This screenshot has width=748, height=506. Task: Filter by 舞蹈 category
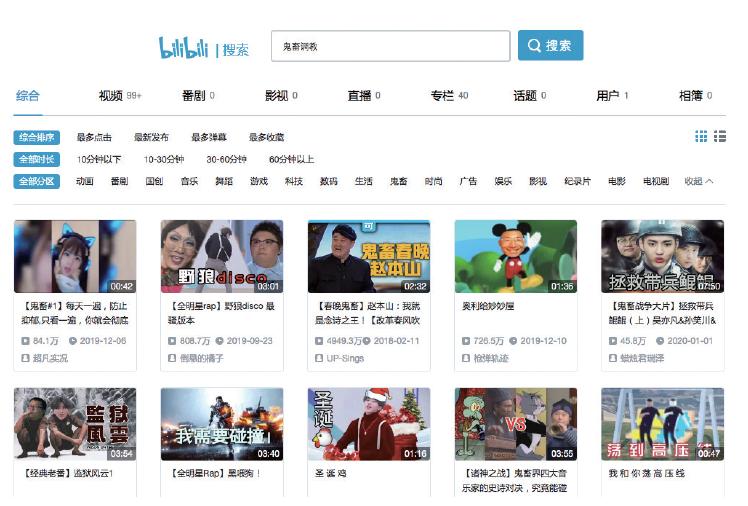tap(224, 181)
